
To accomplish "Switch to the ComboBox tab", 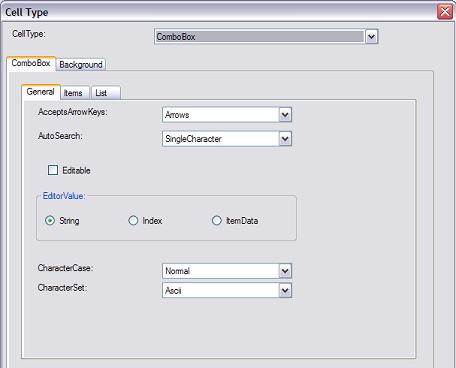I will pyautogui.click(x=31, y=63).
